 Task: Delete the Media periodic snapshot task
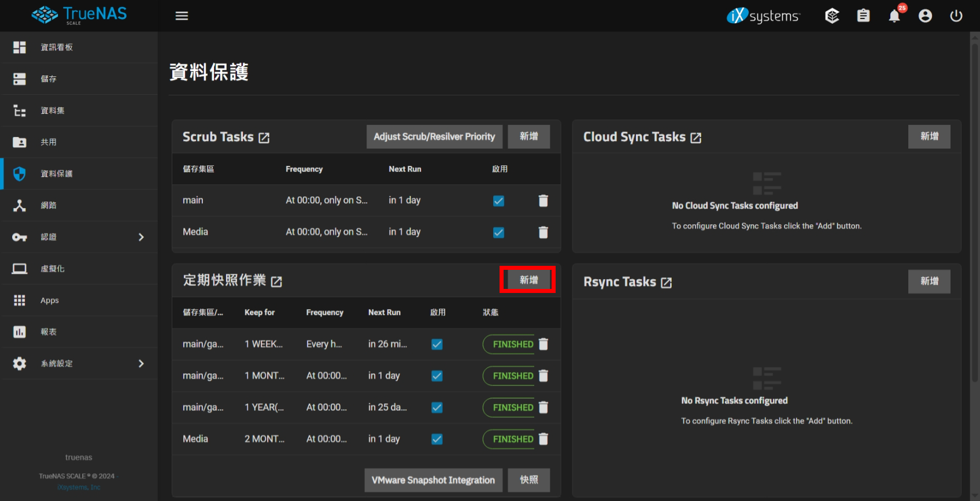pyautogui.click(x=543, y=439)
